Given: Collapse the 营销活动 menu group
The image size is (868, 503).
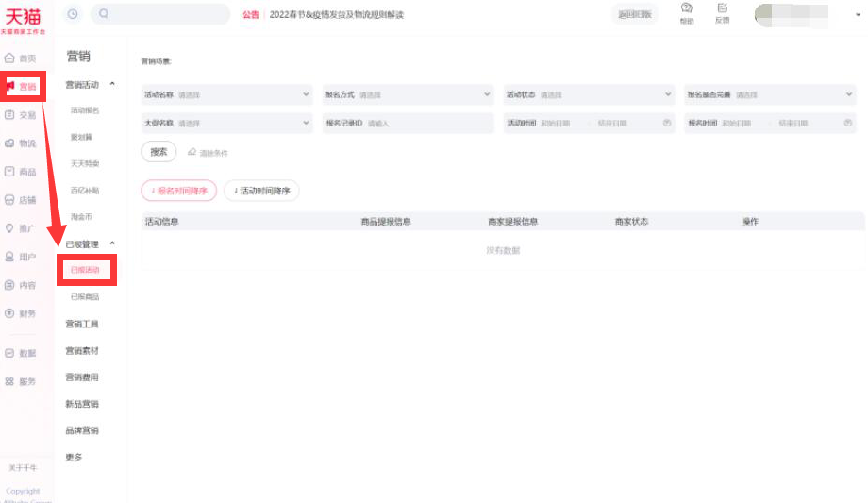Looking at the screenshot, I should coord(113,85).
